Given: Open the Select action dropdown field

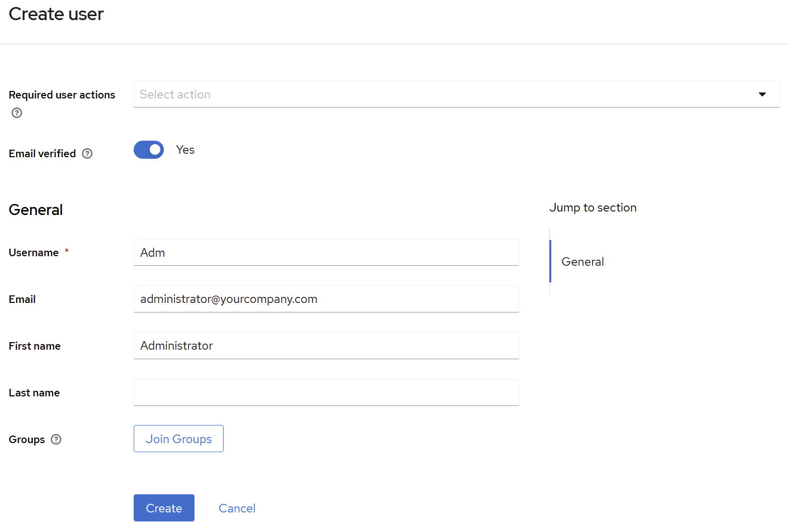Looking at the screenshot, I should coord(442,94).
